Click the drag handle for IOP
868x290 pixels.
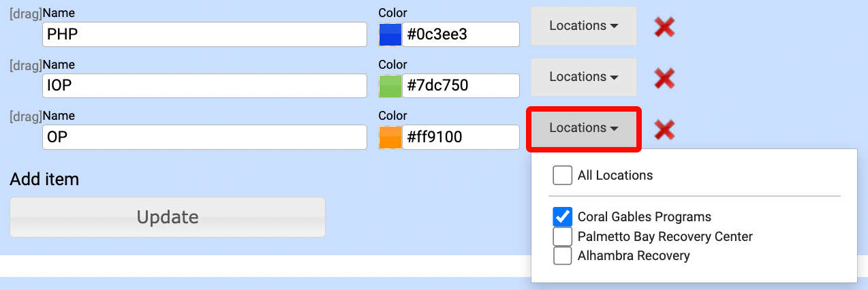click(25, 65)
